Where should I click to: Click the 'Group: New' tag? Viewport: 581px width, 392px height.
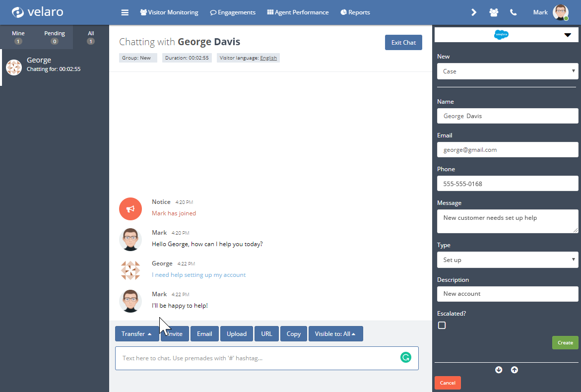click(138, 58)
